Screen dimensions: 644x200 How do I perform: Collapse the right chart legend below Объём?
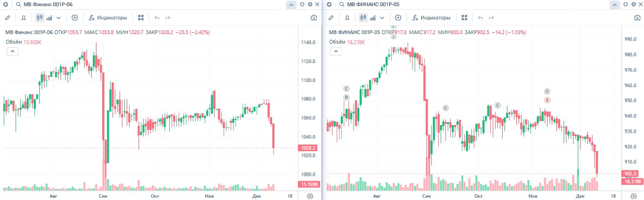pyautogui.click(x=336, y=52)
